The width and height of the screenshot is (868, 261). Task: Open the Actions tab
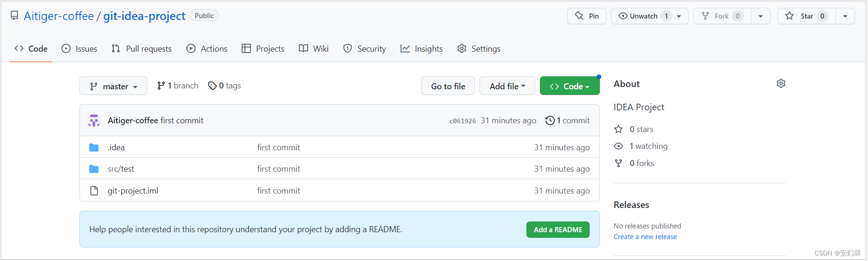207,49
